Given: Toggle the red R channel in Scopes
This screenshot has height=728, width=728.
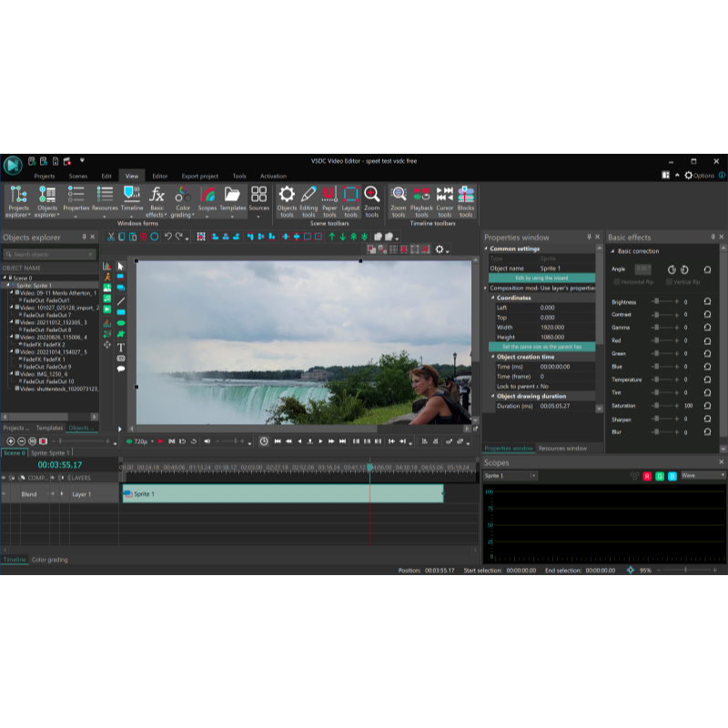Looking at the screenshot, I should click(647, 476).
